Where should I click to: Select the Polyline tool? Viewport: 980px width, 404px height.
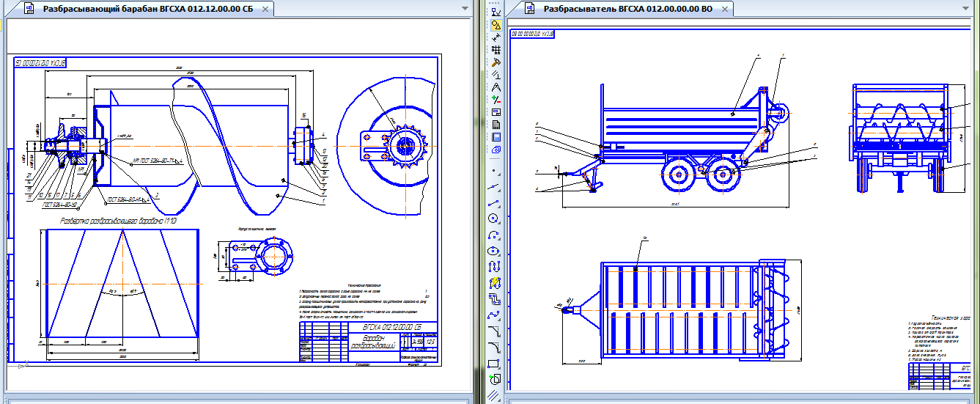pos(495,299)
